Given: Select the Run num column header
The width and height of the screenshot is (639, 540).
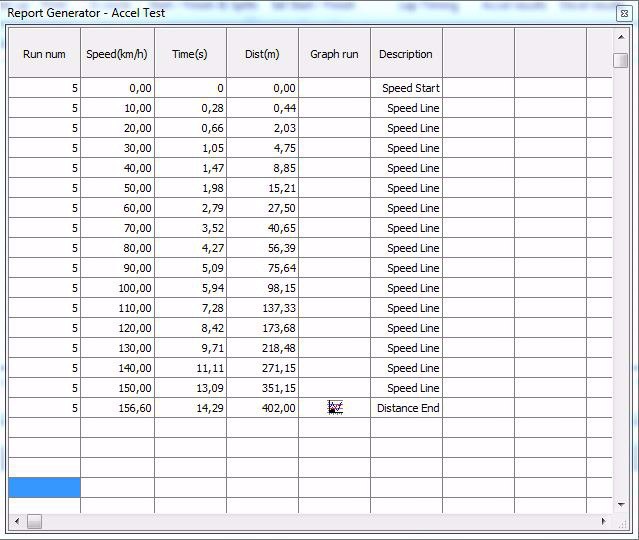Looking at the screenshot, I should tap(44, 54).
